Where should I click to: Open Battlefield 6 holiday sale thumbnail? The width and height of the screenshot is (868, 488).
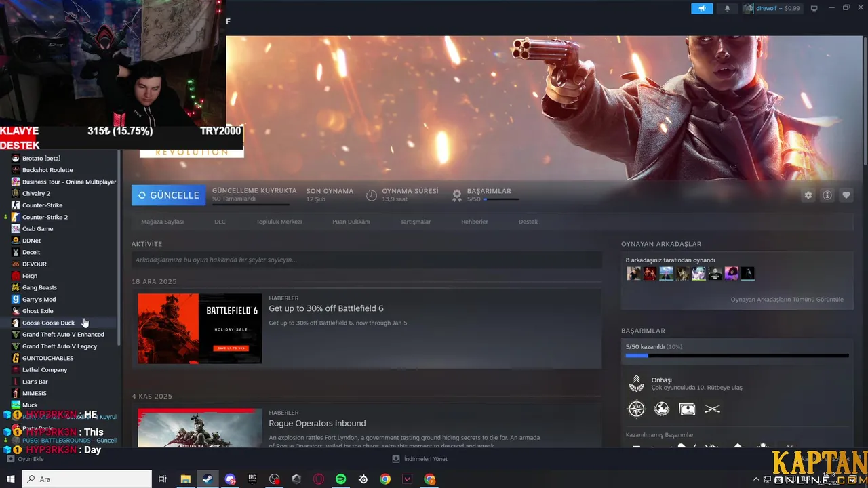[200, 329]
